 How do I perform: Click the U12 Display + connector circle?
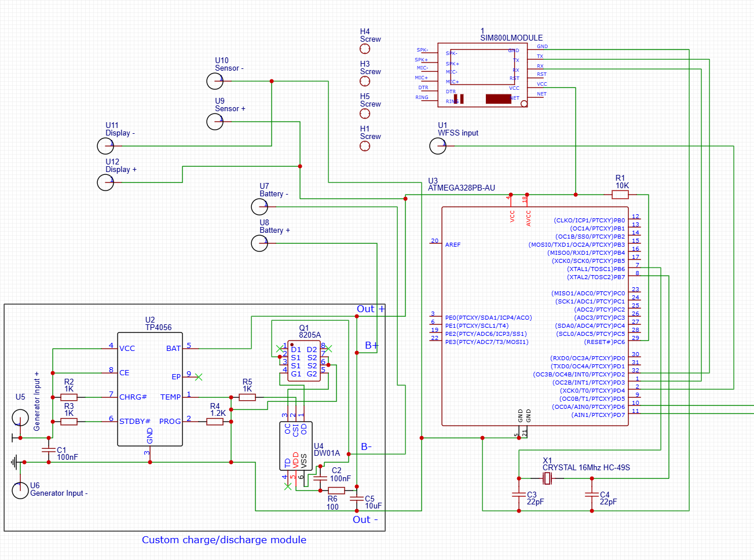click(x=105, y=182)
